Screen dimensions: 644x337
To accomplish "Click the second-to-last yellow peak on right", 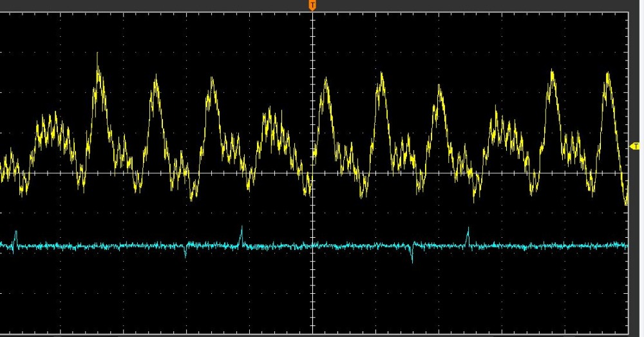I will coord(552,72).
